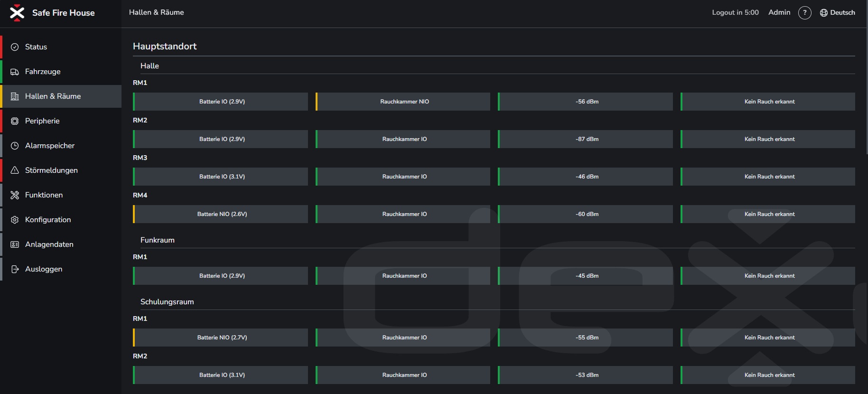Click Funkraum RM1 Kein Rauch erkannt tile

pos(768,276)
